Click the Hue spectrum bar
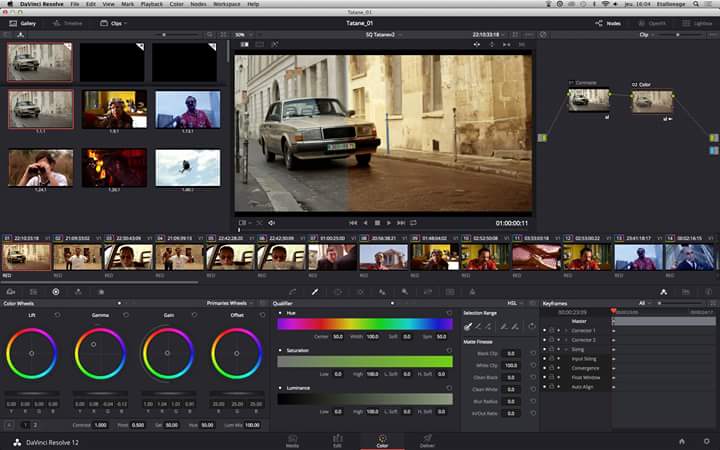This screenshot has width=720, height=450. [365, 324]
